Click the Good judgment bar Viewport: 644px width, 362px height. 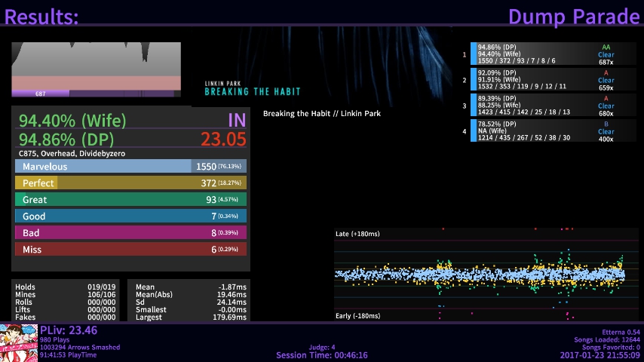coord(130,216)
